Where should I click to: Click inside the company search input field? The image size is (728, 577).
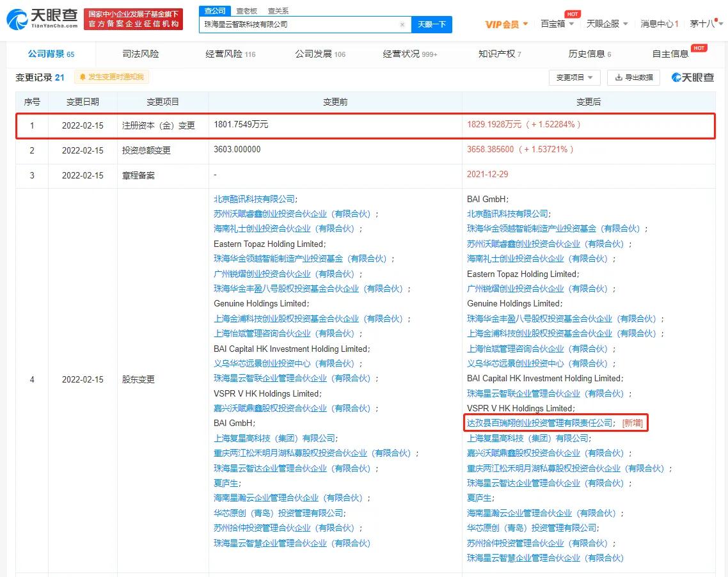(301, 24)
